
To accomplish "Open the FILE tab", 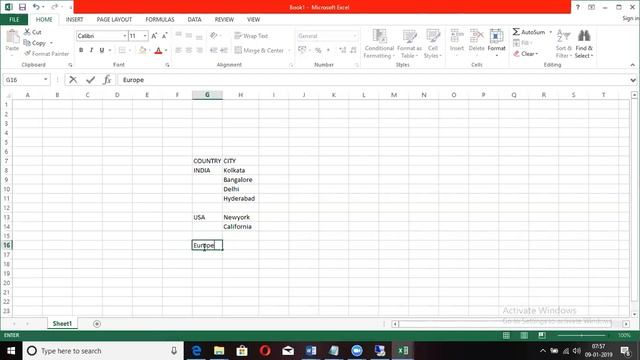I will pyautogui.click(x=14, y=20).
